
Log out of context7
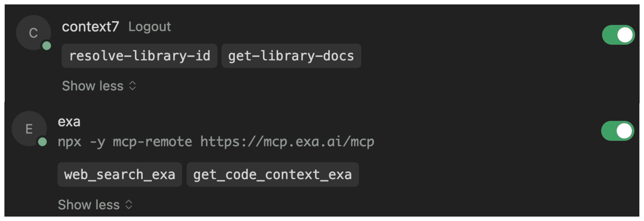point(149,26)
